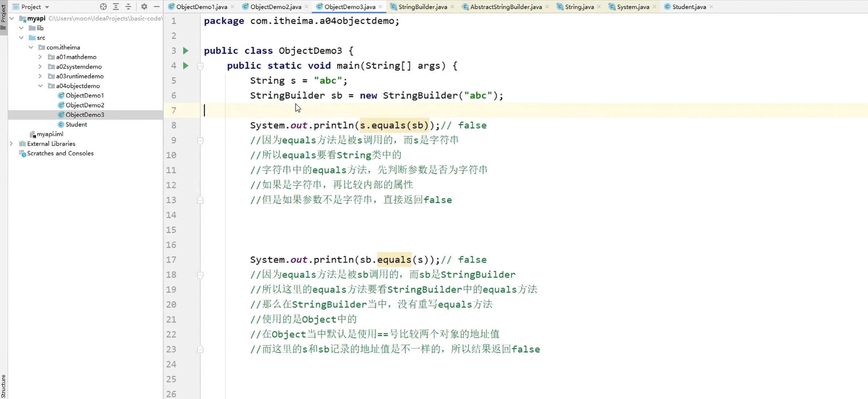Run main method using gutter arrow on line 4
This screenshot has width=868, height=399.
tap(186, 66)
